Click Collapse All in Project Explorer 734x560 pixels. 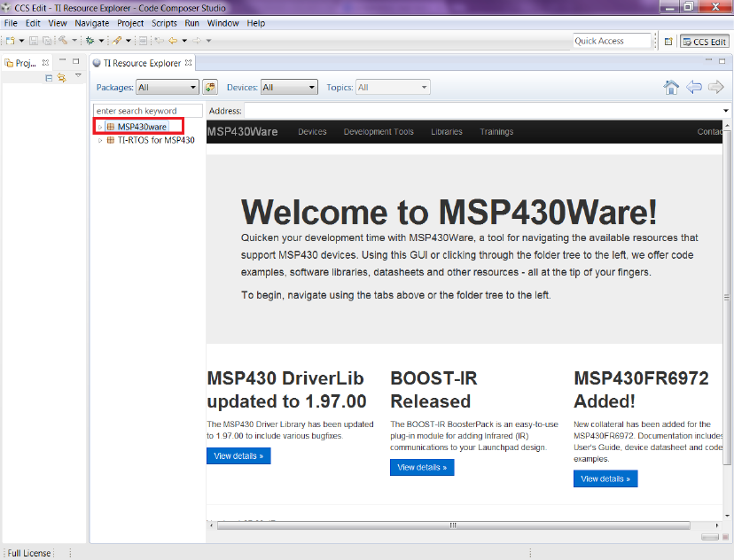49,78
